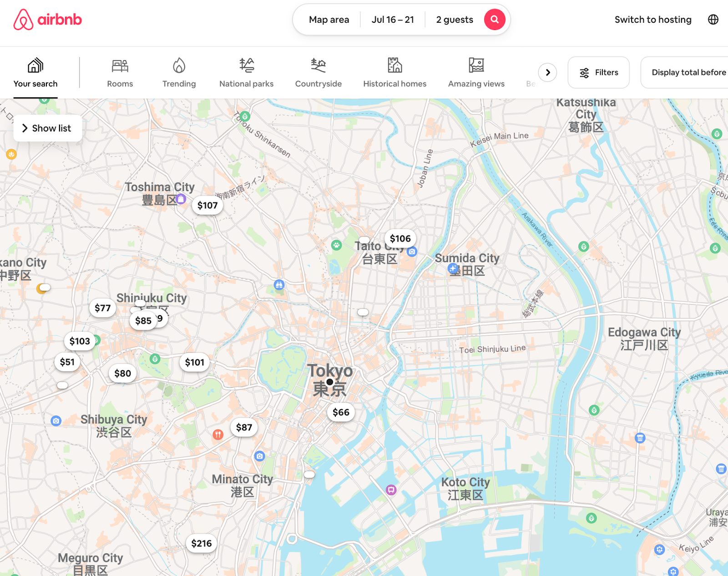Click blue trash-bin marker near Edogawa City
The height and width of the screenshot is (576, 728).
pos(640,438)
